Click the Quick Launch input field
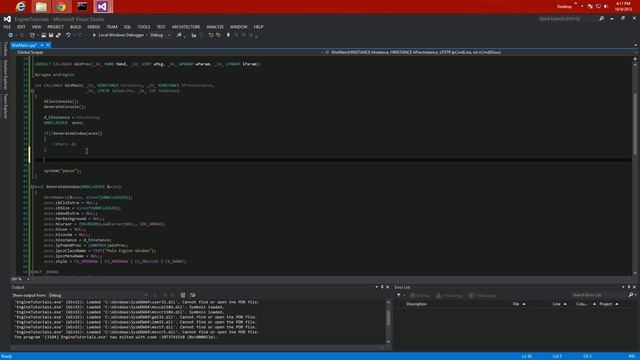This screenshot has width=640, height=360. (x=567, y=19)
